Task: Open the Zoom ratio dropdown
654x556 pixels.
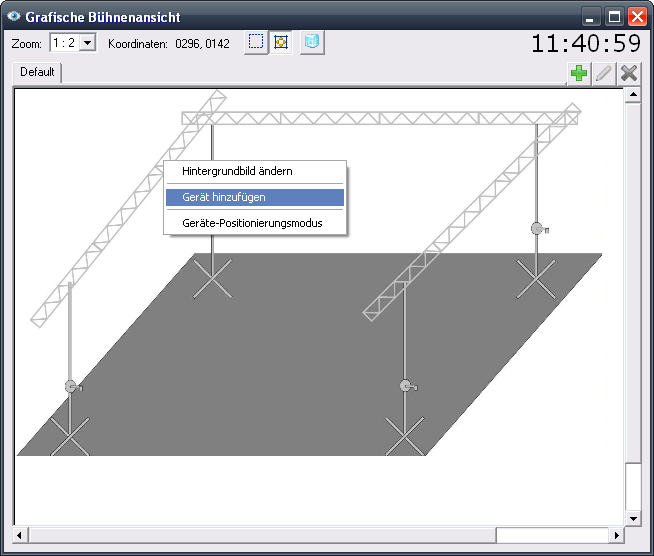Action: tap(87, 43)
